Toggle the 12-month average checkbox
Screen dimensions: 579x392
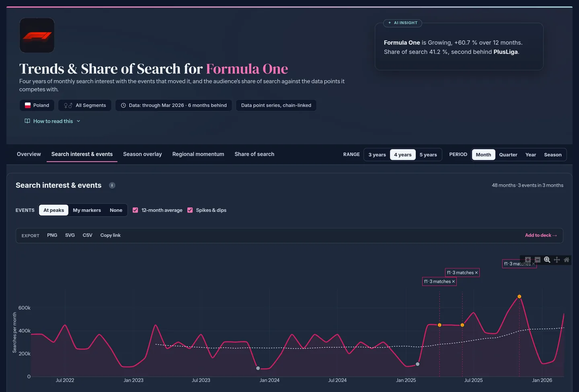(x=136, y=210)
